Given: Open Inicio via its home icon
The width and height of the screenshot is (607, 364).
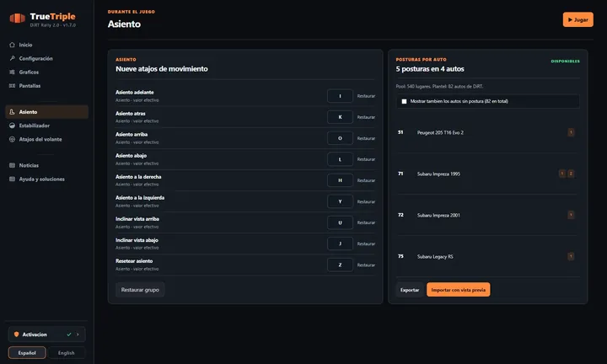Looking at the screenshot, I should [12, 45].
